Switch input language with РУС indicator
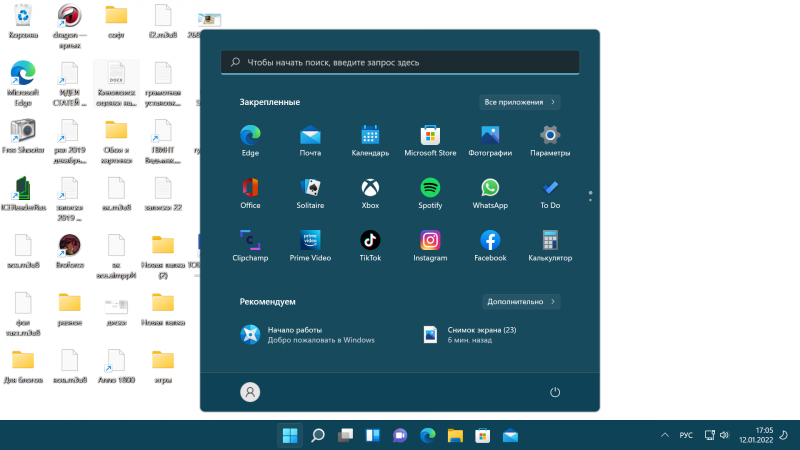The height and width of the screenshot is (450, 800). (686, 436)
